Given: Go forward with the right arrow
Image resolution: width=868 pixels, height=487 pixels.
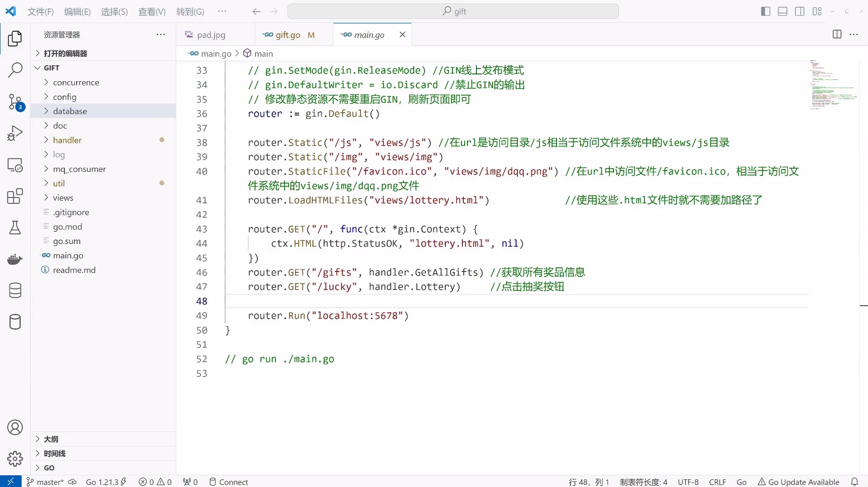Looking at the screenshot, I should pos(274,11).
